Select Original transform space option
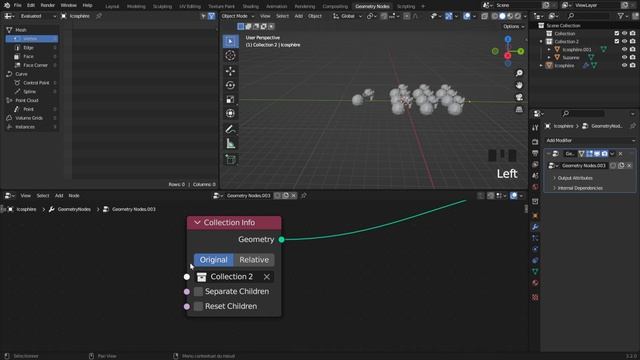The height and width of the screenshot is (360, 640). click(213, 260)
